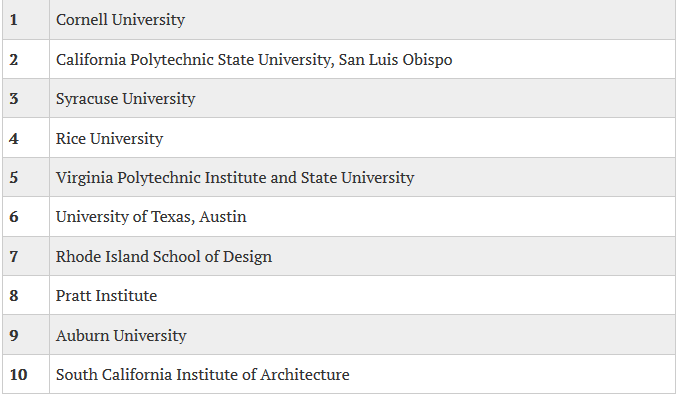Viewport: 679px width, 399px height.
Task: Click Syracuse University text
Action: 125,99
